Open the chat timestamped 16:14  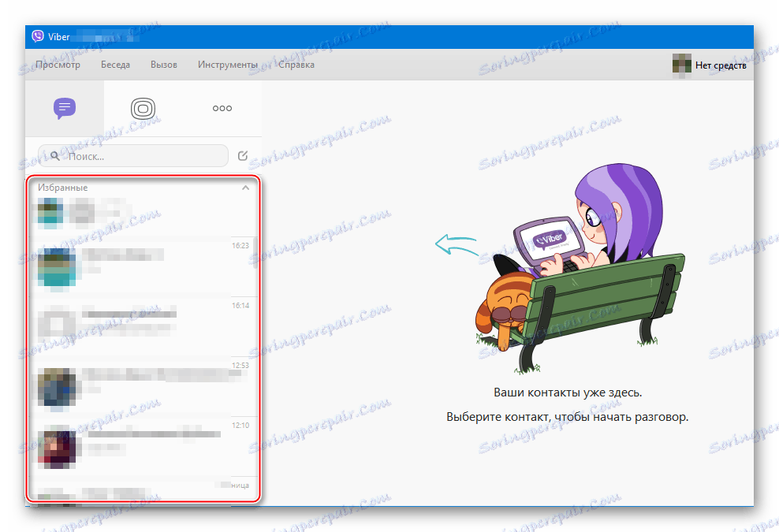pos(143,327)
